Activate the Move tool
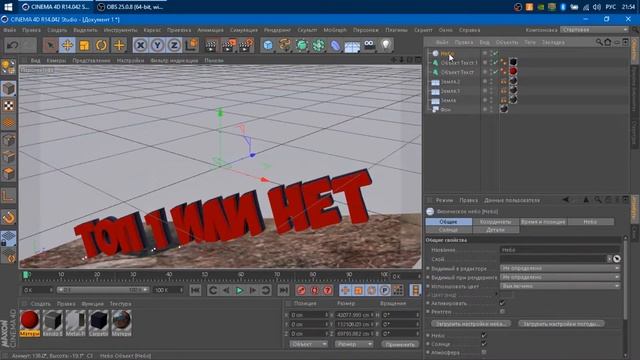640x360 pixels. point(67,45)
